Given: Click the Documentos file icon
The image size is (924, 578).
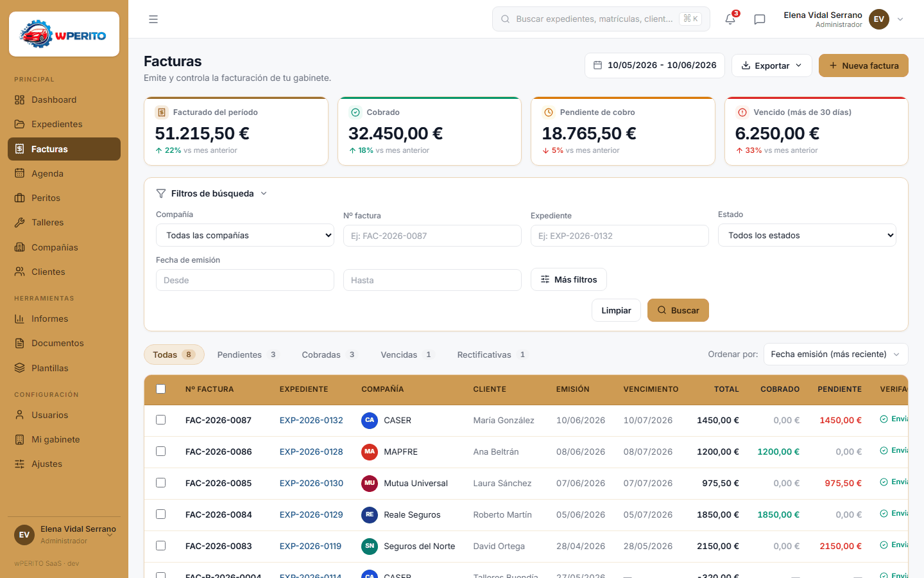Looking at the screenshot, I should [x=20, y=343].
